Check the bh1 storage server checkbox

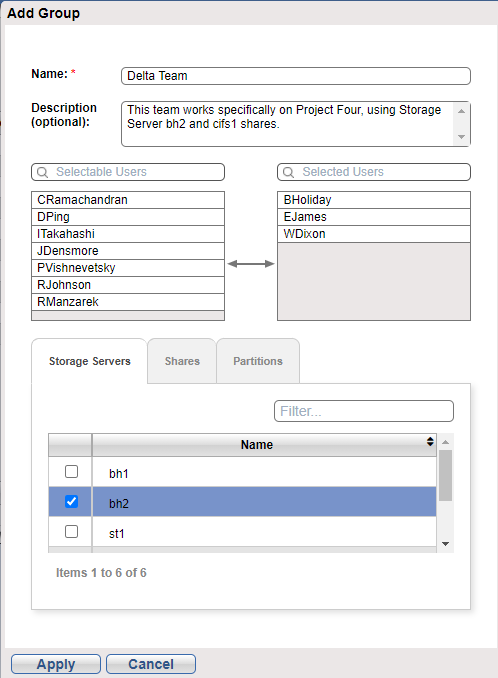pos(71,471)
